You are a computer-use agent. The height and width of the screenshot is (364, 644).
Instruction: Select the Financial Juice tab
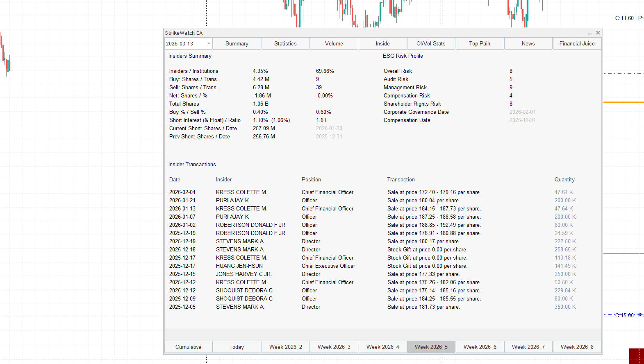pos(577,43)
